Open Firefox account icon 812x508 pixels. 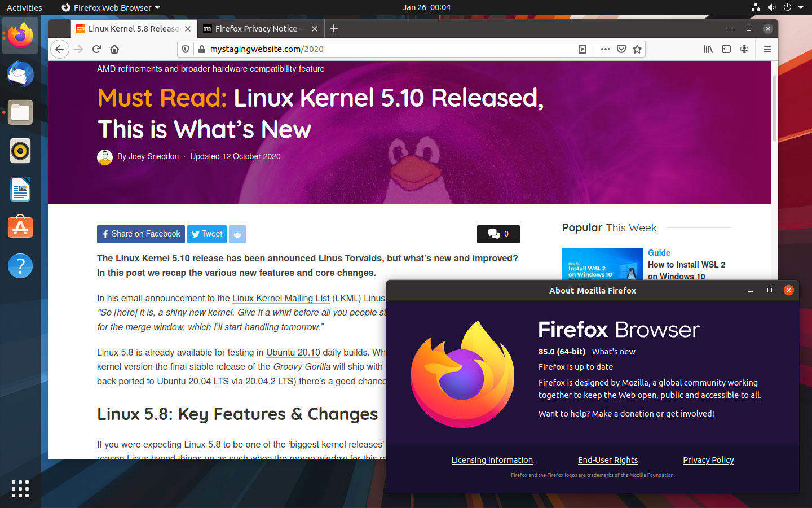tap(744, 49)
